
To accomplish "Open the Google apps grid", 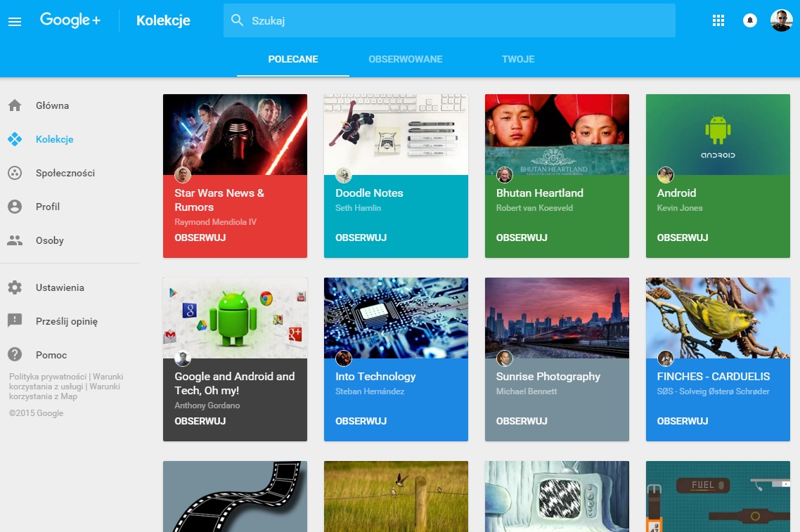I will (x=718, y=20).
